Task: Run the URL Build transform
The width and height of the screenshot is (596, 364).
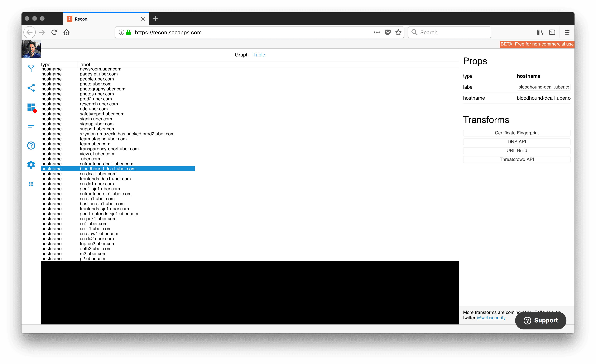Action: click(x=517, y=151)
